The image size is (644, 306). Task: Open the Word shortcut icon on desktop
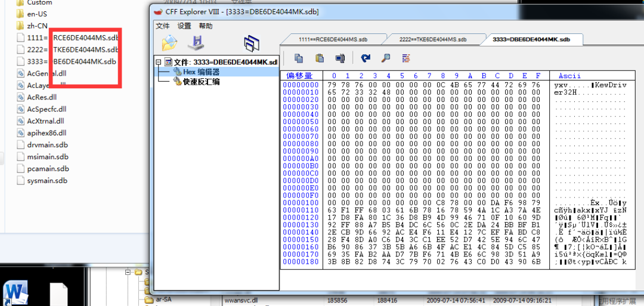tap(15, 293)
